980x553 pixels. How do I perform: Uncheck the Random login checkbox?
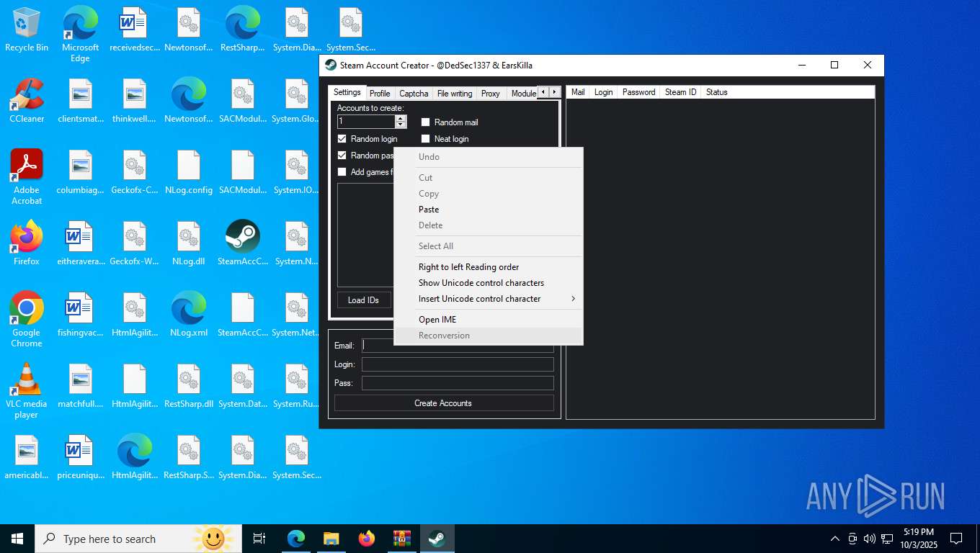tap(342, 139)
